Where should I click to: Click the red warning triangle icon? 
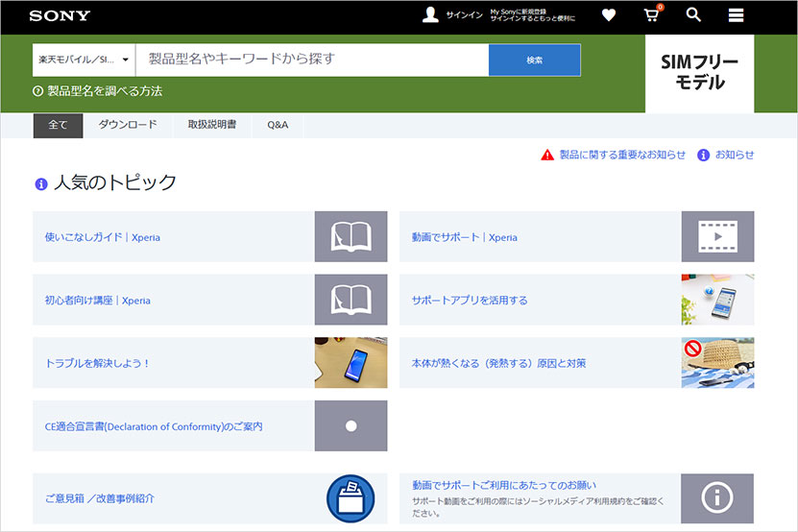point(547,155)
